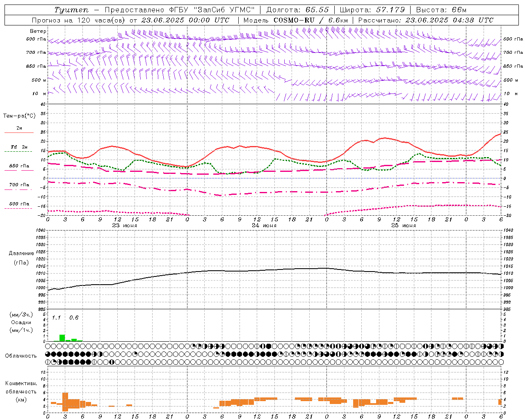Click the '850 гПа' legend in the temperature panel
The image size is (525, 420).
pyautogui.click(x=19, y=166)
